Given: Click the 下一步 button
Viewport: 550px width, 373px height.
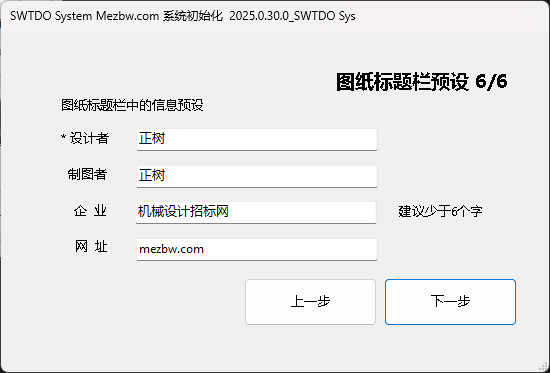Looking at the screenshot, I should click(450, 302).
